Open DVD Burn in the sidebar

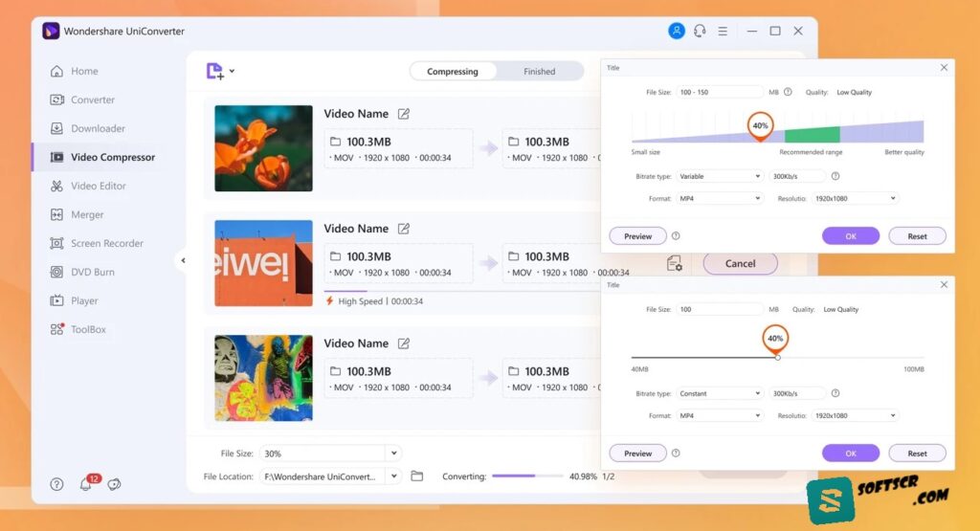pyautogui.click(x=82, y=273)
